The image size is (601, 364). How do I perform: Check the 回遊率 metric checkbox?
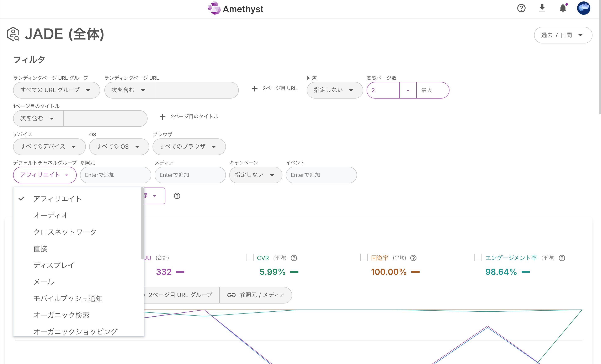(x=364, y=257)
